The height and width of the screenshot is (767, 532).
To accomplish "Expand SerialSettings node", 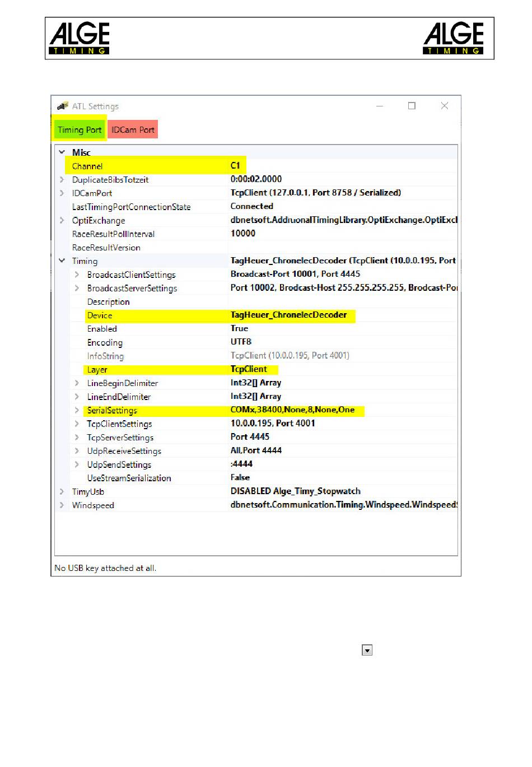I will (x=77, y=410).
